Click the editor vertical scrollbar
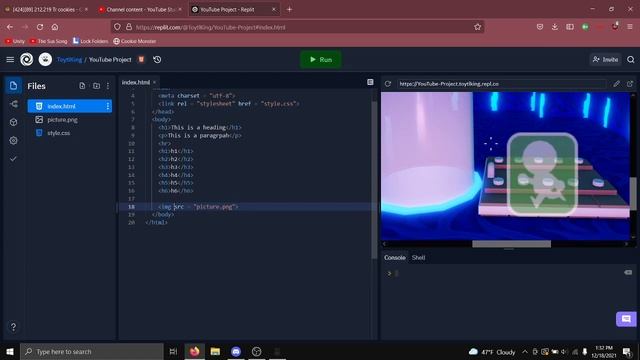640x360 pixels. pos(374,180)
